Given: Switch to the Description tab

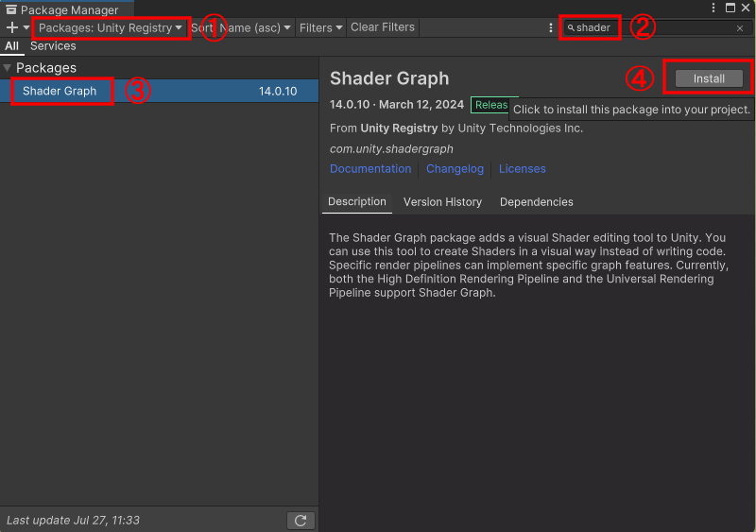Looking at the screenshot, I should coord(357,201).
